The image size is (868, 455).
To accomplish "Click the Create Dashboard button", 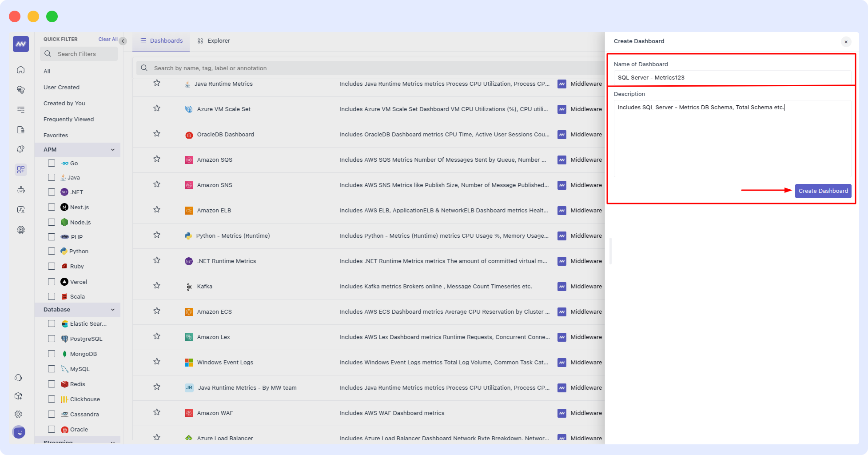I will [x=823, y=191].
